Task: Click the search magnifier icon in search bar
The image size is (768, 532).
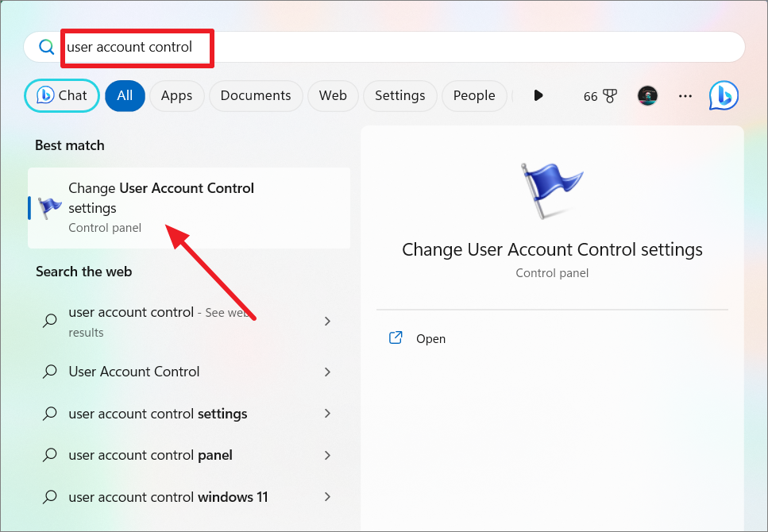Action: (x=47, y=47)
